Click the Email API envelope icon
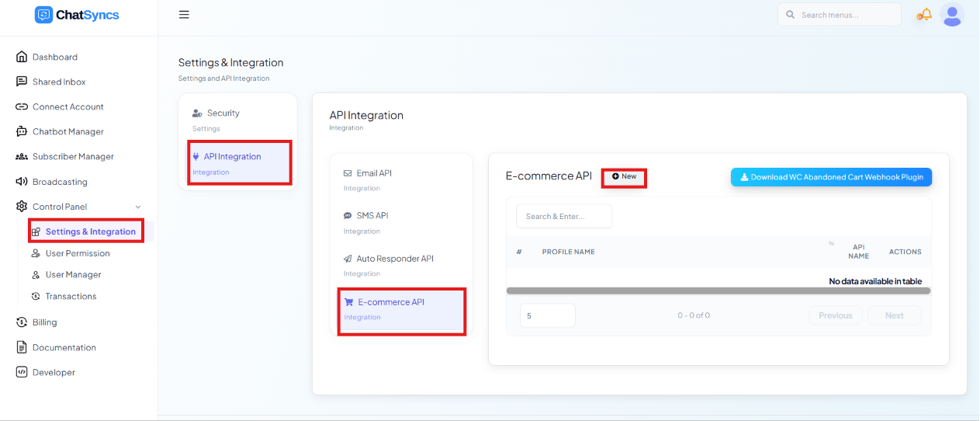Viewport: 980px width, 421px height. point(348,173)
